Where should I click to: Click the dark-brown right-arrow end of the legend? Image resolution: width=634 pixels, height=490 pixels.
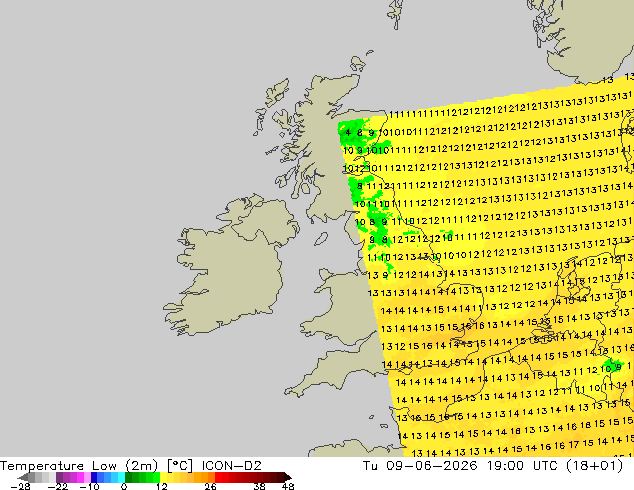(287, 477)
